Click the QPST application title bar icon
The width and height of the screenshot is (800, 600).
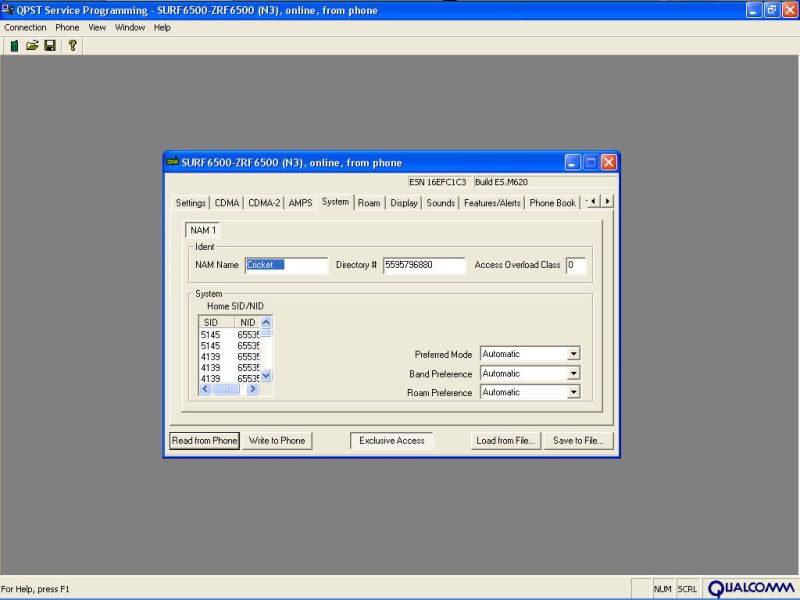[7, 10]
